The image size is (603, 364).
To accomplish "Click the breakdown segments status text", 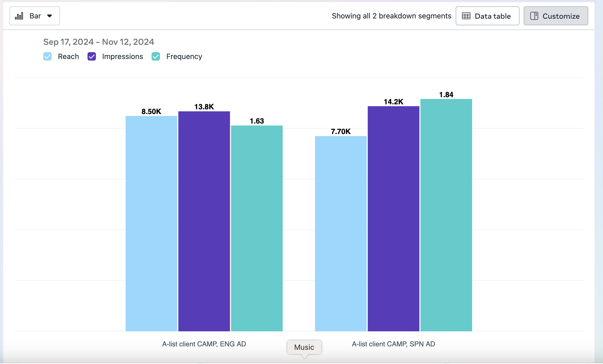I will 391,16.
